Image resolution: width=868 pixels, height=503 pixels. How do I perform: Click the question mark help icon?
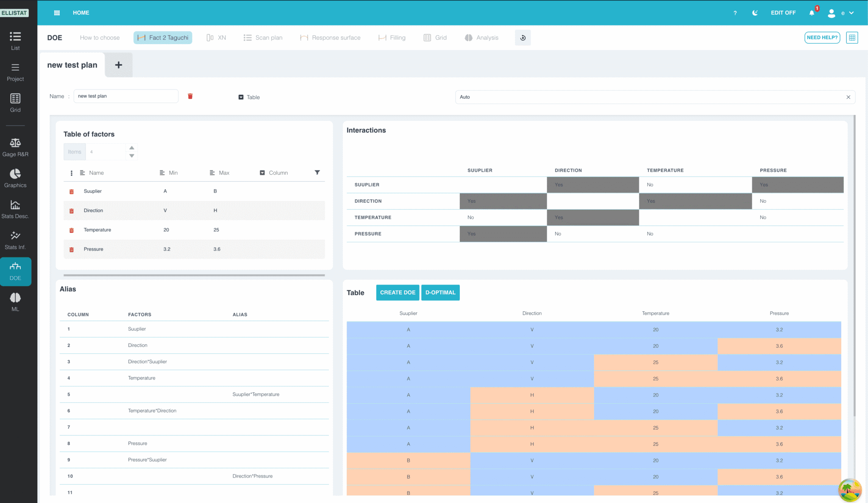click(735, 13)
